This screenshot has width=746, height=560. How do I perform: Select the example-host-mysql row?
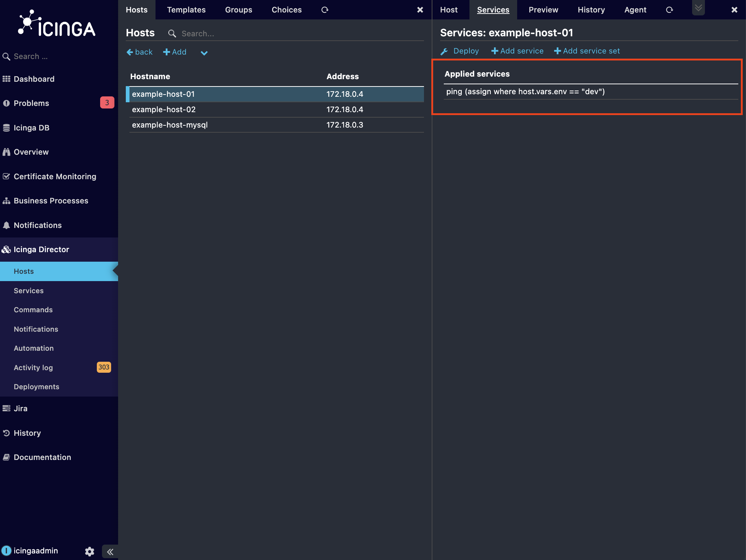[x=277, y=125]
